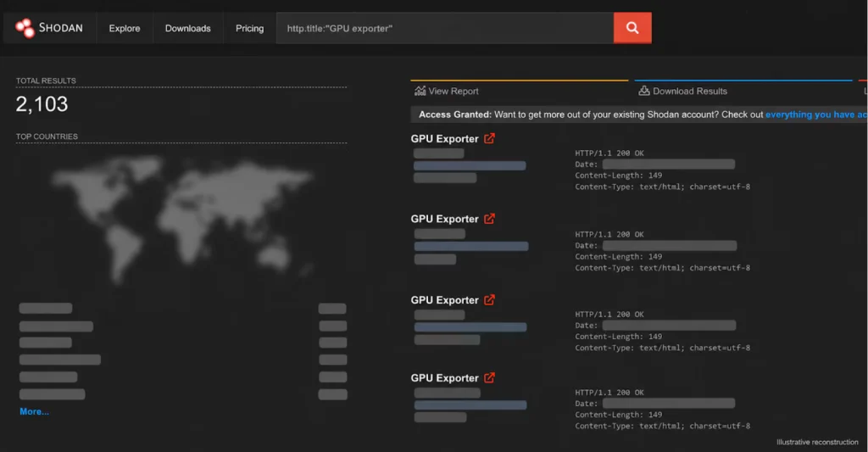Click the TOTAL RESULTS heading

(46, 81)
